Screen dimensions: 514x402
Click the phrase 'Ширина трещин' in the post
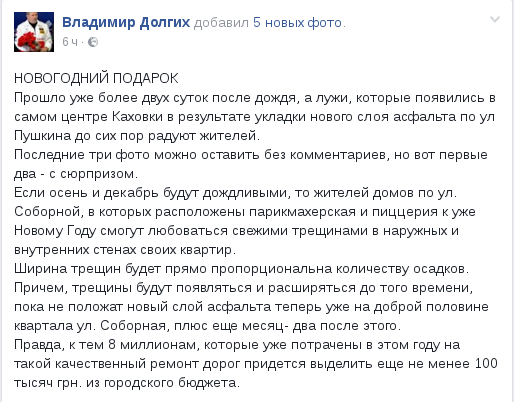pyautogui.click(x=67, y=269)
